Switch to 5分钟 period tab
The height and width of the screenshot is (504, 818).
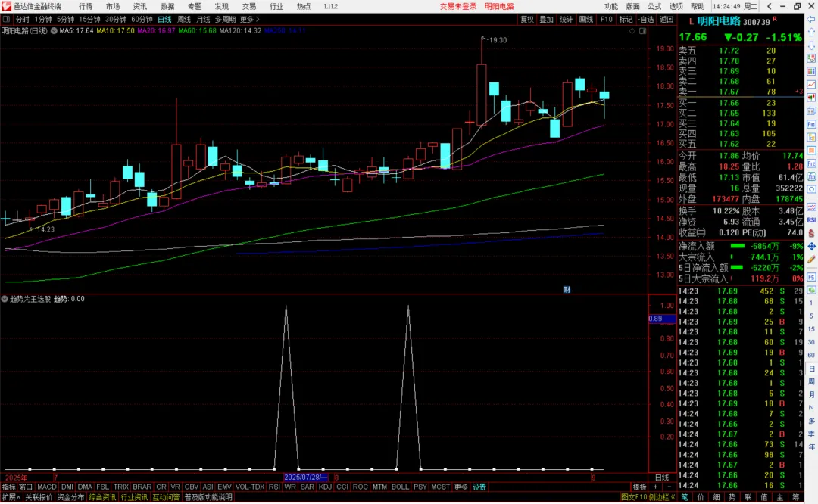66,19
